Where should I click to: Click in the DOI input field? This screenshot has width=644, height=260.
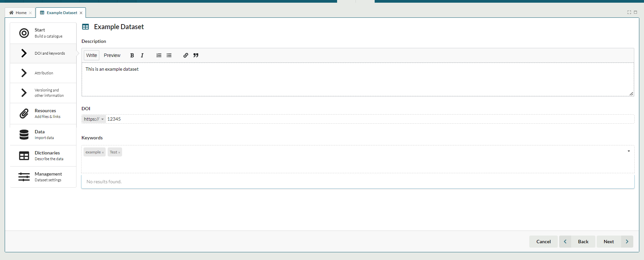pyautogui.click(x=369, y=119)
